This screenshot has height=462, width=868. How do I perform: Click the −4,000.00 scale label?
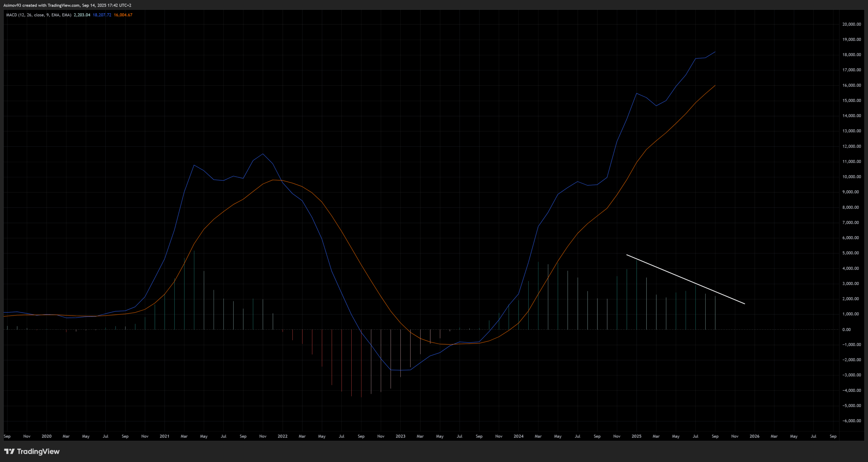[851, 390]
